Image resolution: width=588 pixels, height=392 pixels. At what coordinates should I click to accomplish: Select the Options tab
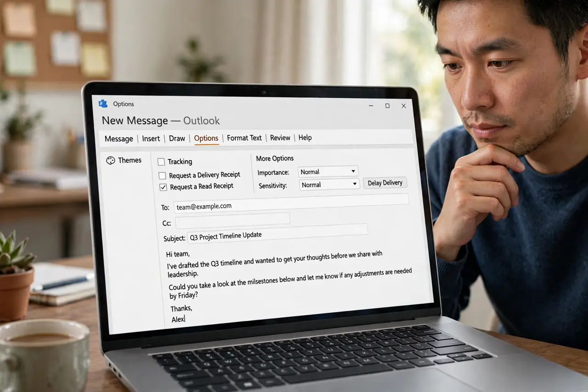(206, 138)
